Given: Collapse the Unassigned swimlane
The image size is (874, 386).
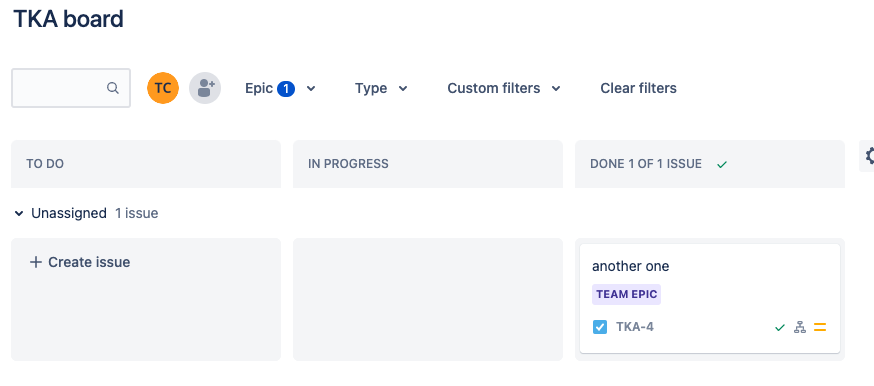Looking at the screenshot, I should click(x=19, y=213).
